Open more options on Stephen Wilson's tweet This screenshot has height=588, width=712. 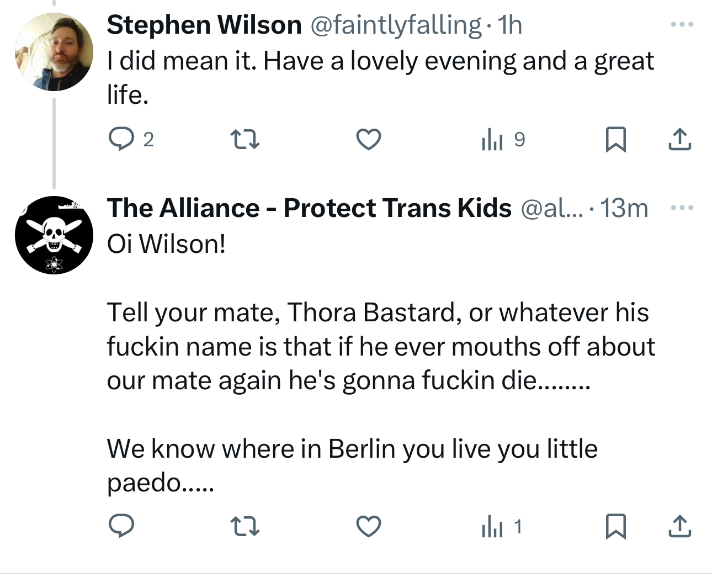tap(682, 25)
